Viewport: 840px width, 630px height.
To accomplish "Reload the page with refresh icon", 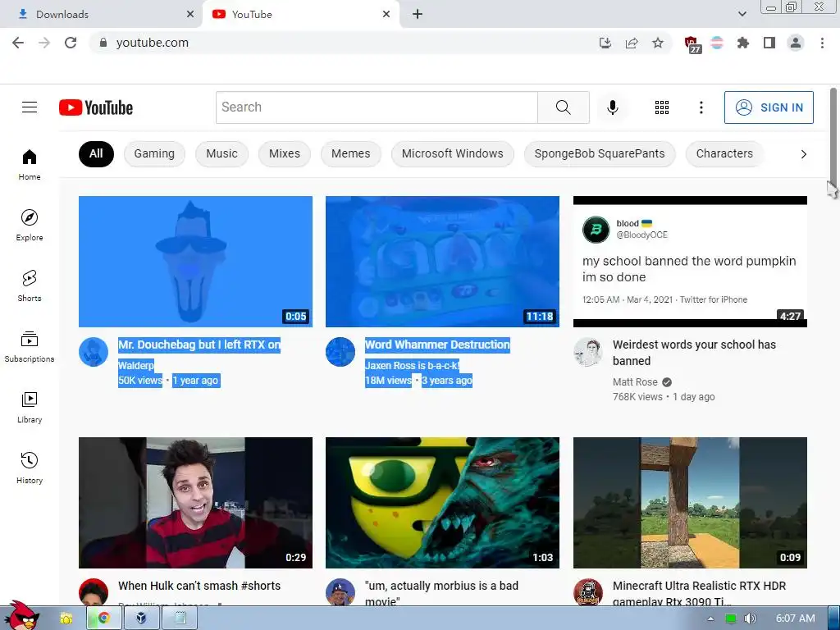I will pos(71,43).
